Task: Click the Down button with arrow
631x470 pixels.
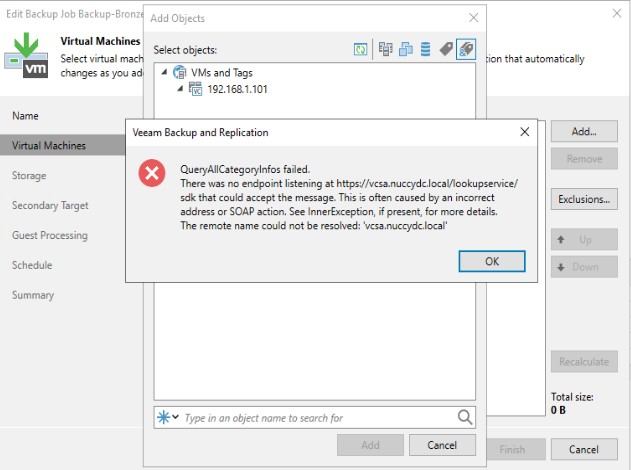Action: tap(584, 267)
